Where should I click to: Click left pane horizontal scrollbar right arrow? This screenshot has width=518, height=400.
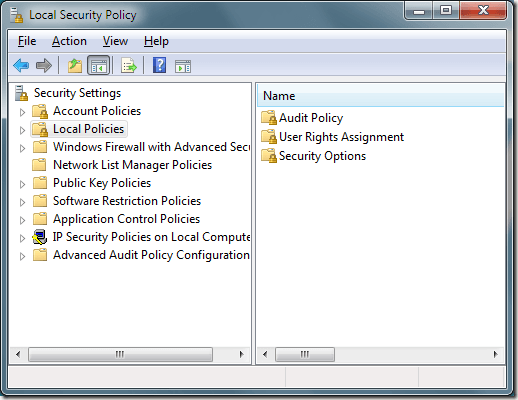point(242,354)
